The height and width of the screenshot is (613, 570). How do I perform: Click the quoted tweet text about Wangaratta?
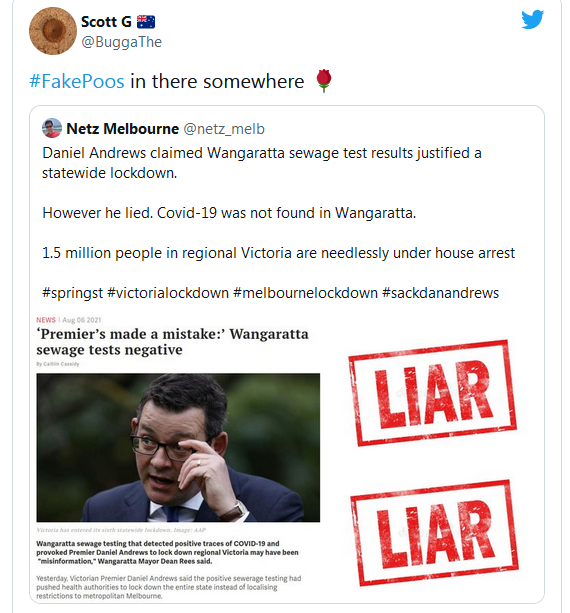[x=278, y=222]
